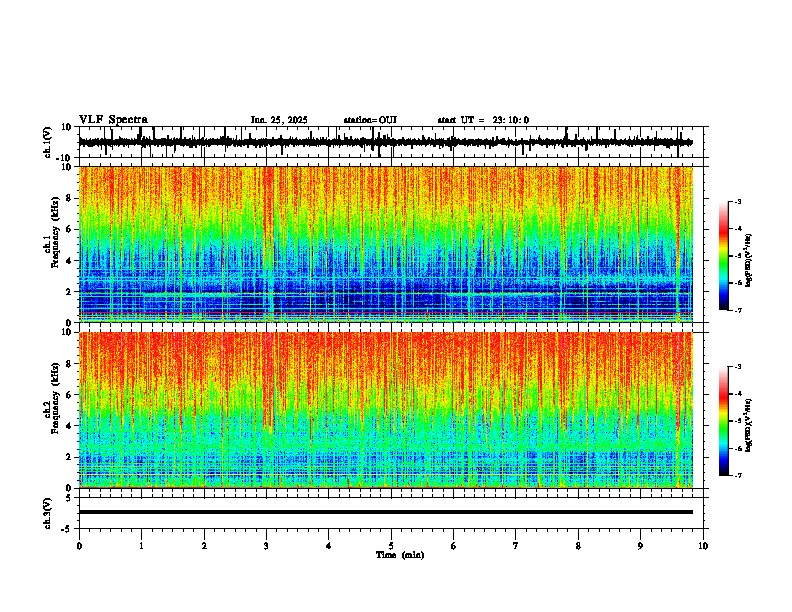Click the "6" kHz tick of ch.2 spectrogram

[70, 394]
